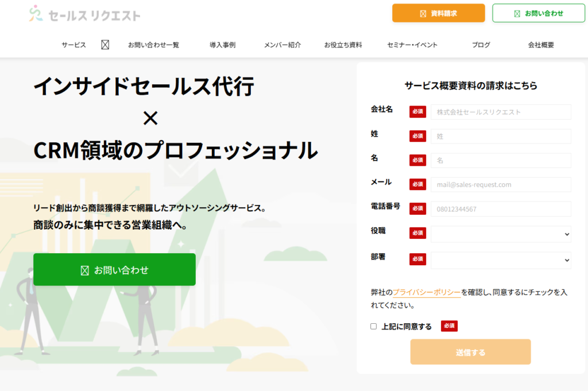Open the 役職 dropdown selector
Viewport: 588px width, 391px height.
pos(500,234)
